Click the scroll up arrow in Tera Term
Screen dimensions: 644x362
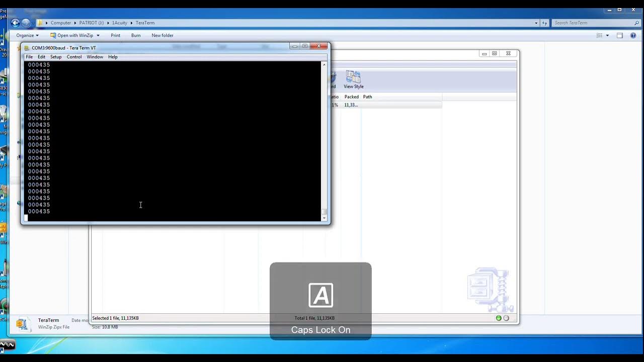coord(324,64)
